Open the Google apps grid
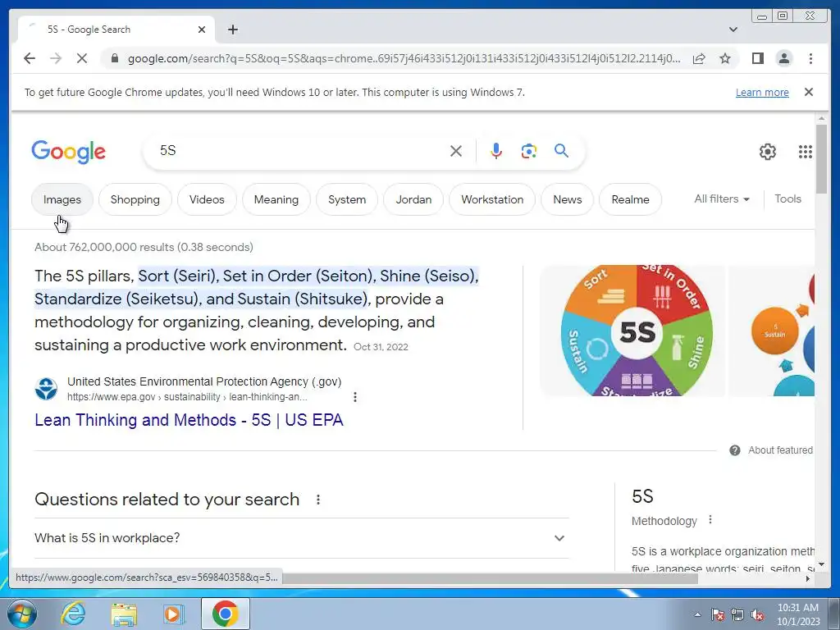This screenshot has width=840, height=630. 805,152
